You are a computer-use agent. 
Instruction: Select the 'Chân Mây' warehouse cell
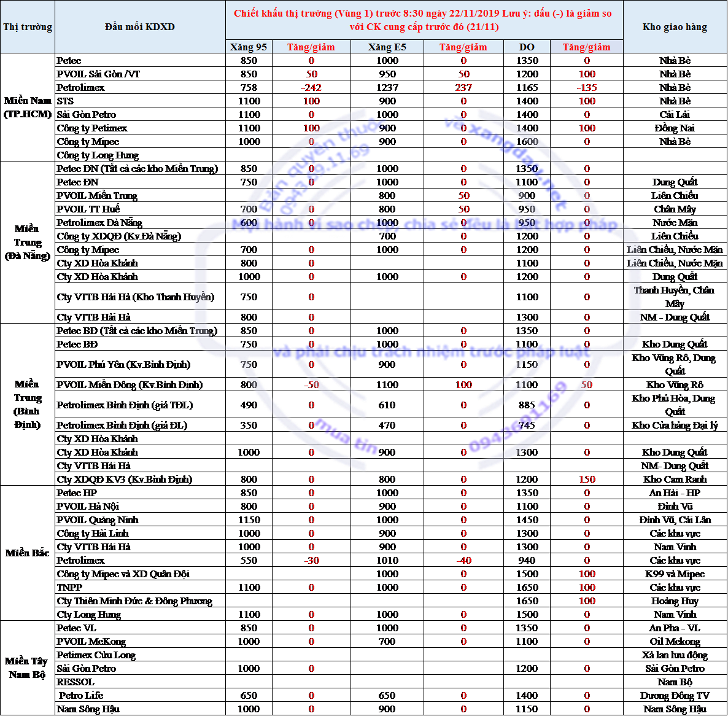[x=675, y=209]
